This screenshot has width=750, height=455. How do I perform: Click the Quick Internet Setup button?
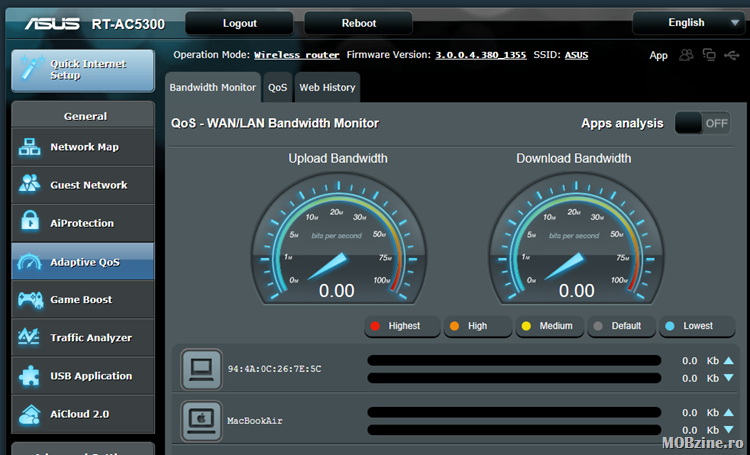(x=83, y=70)
